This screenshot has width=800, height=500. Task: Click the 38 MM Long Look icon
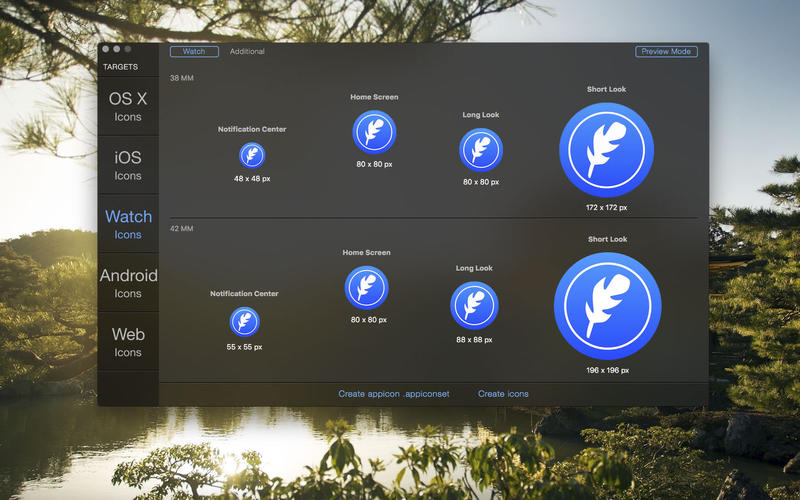tap(481, 149)
